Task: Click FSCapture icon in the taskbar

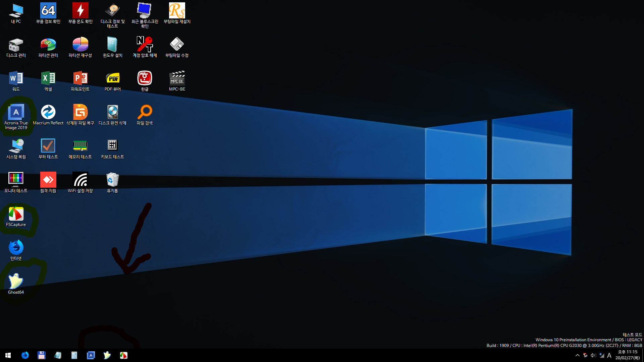Action: click(123, 355)
